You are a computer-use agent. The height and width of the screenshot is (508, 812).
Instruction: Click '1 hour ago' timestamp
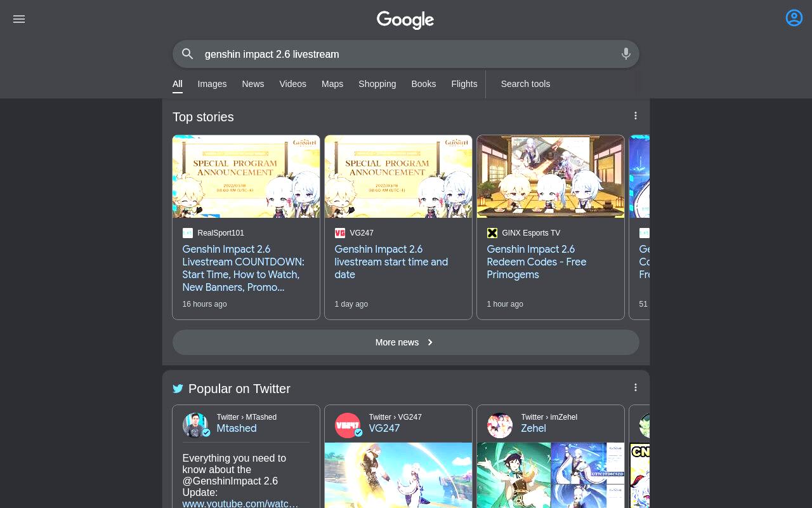[x=505, y=304]
